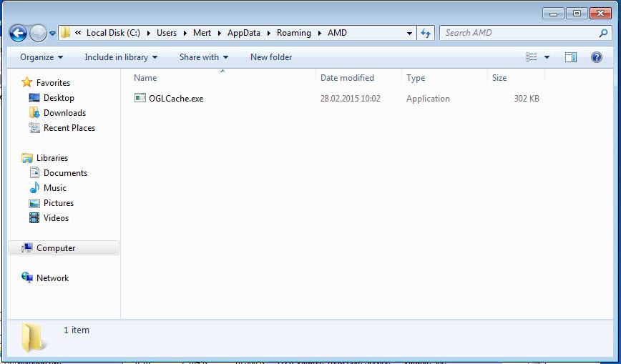Sort files by Date modified column

tap(347, 78)
